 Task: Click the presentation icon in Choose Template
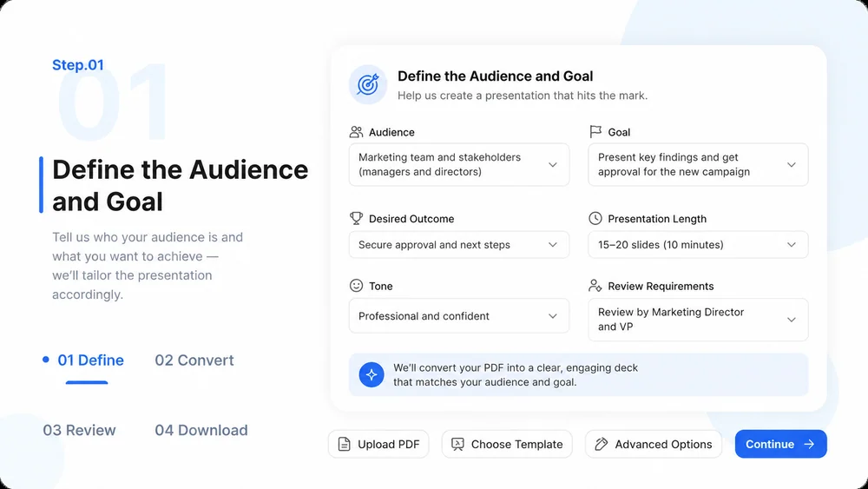coord(457,444)
